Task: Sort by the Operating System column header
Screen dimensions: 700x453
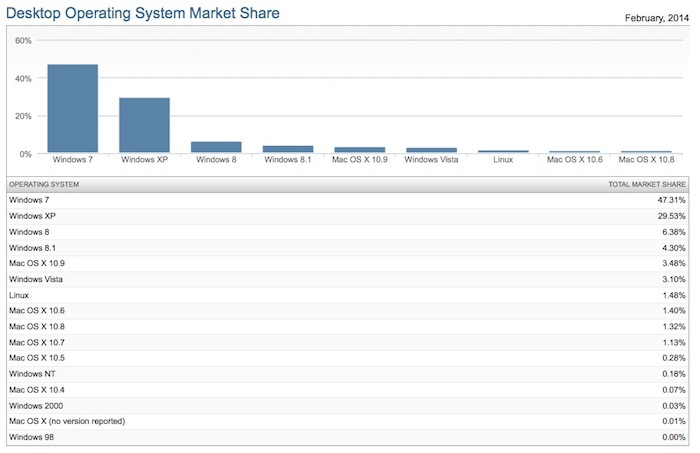Action: [44, 185]
